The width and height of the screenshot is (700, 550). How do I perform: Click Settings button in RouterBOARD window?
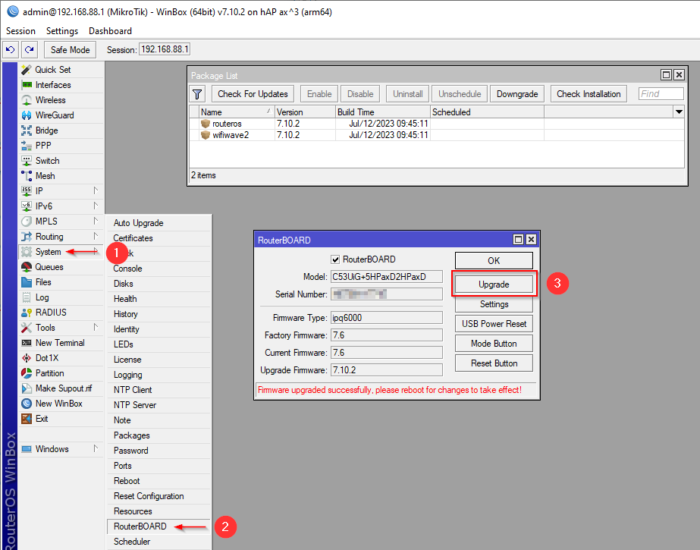494,304
